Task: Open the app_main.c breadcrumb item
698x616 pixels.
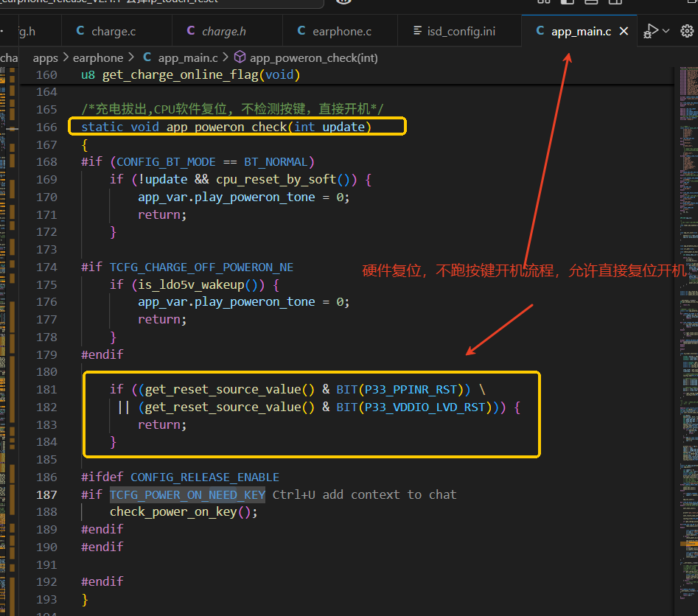Action: tap(181, 58)
